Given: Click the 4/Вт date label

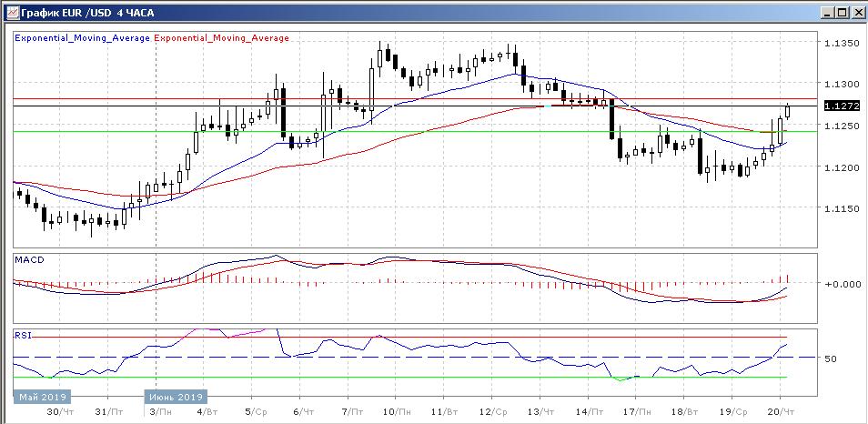Looking at the screenshot, I should point(209,412).
